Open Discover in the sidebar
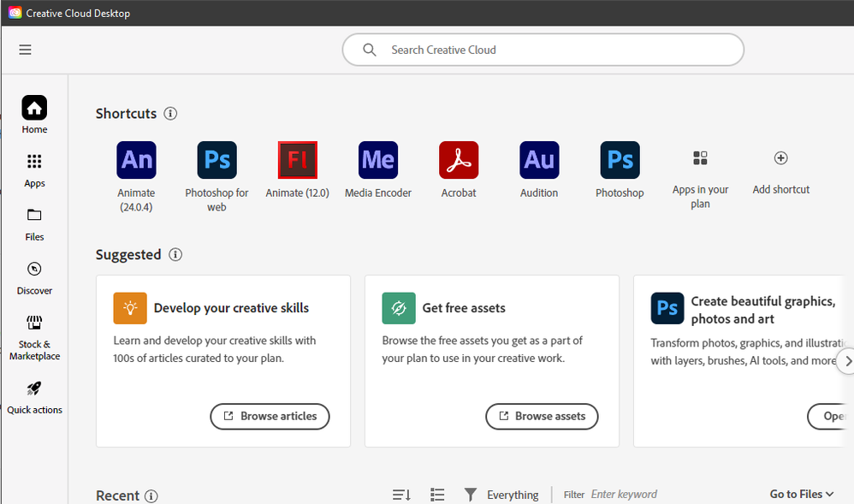854x504 pixels. [x=34, y=278]
